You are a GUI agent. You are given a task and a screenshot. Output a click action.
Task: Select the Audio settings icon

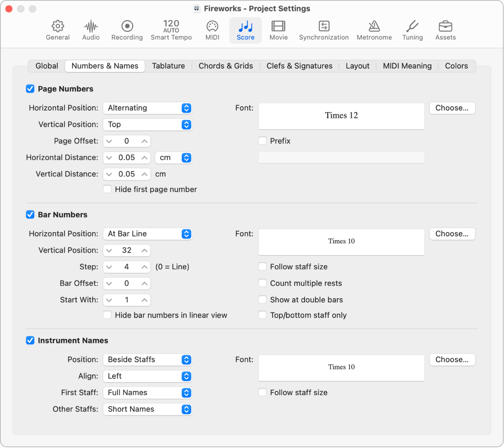90,29
